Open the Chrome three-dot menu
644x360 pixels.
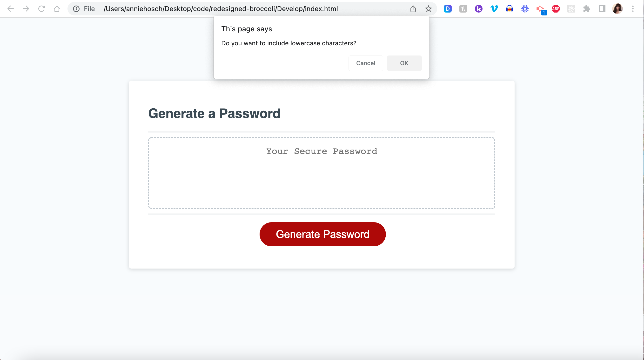[633, 8]
